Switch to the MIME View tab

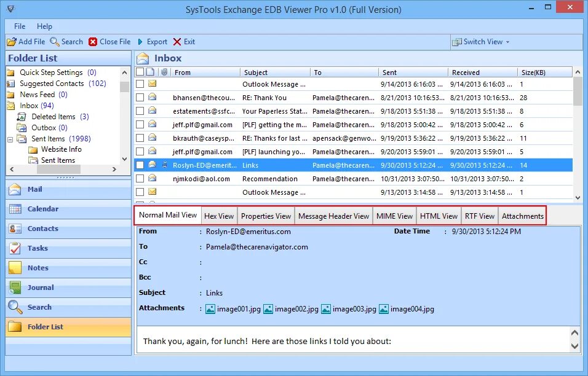tap(394, 216)
